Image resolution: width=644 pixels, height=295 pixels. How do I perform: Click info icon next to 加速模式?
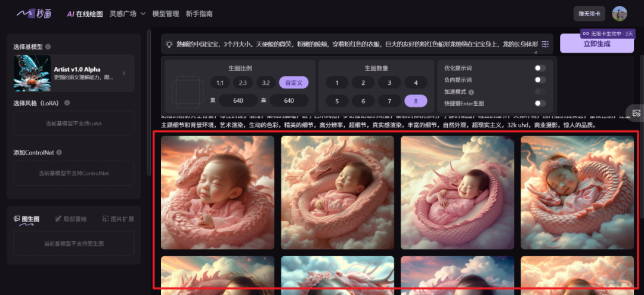tap(472, 92)
